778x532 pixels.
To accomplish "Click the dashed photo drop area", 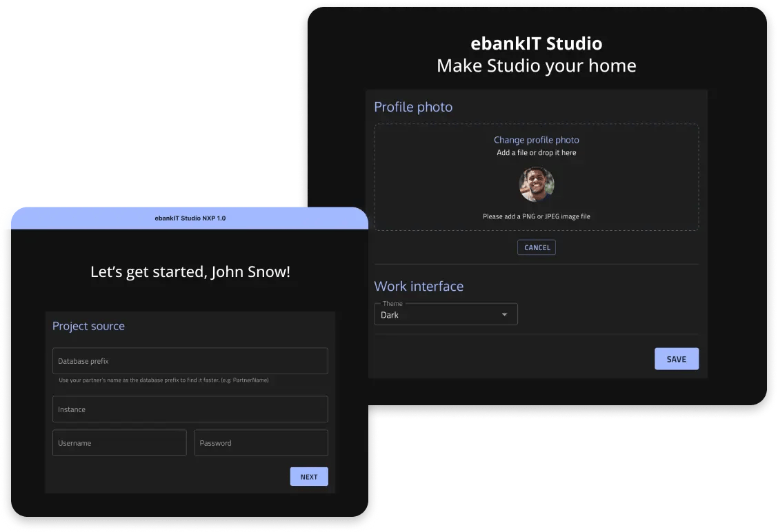I will point(537,176).
